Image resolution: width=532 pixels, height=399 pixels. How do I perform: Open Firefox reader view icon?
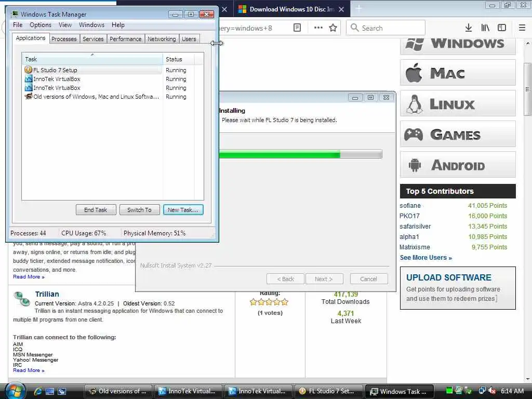tap(297, 28)
